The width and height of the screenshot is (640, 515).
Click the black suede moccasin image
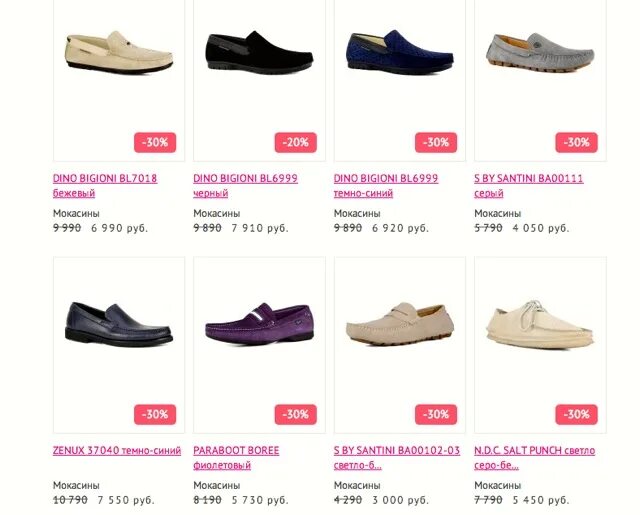pos(260,53)
